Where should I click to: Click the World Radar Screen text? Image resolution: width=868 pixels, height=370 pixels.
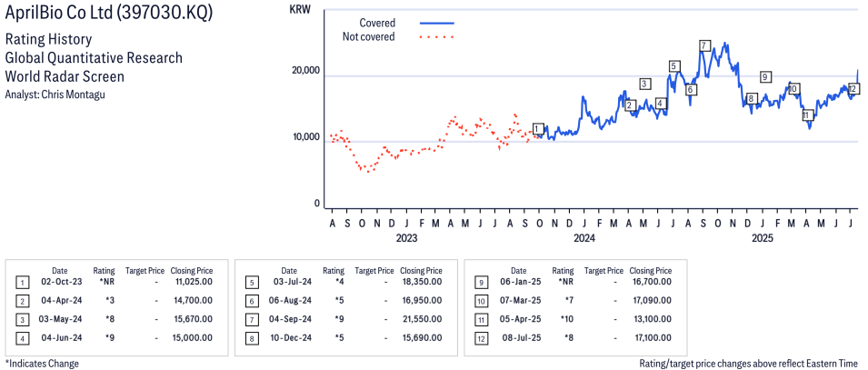[x=65, y=76]
